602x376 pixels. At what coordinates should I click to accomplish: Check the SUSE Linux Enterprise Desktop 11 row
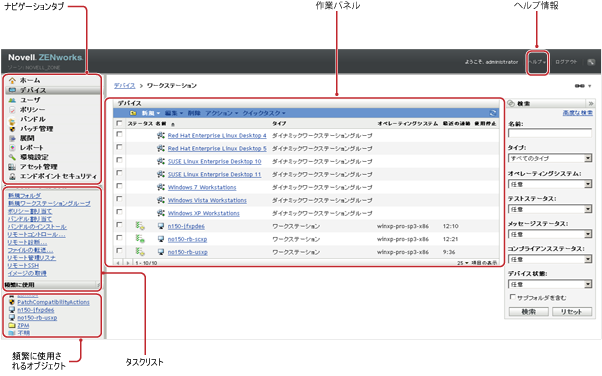119,173
